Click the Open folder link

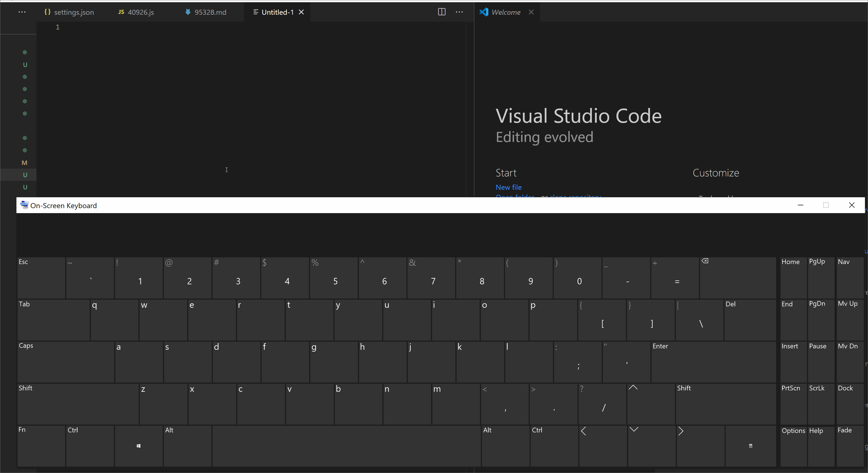tap(515, 197)
